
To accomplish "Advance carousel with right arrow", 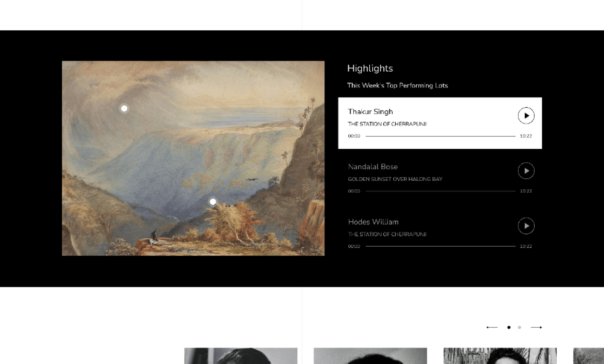I will (536, 327).
